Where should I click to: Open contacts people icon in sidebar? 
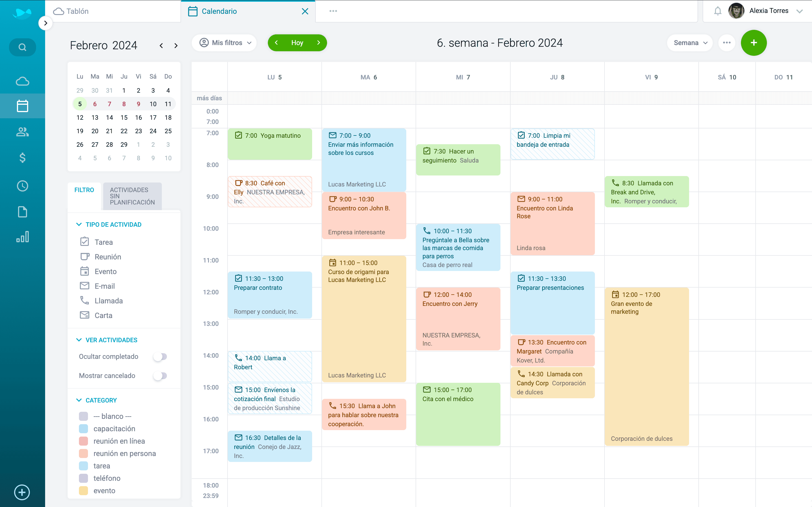pyautogui.click(x=22, y=132)
